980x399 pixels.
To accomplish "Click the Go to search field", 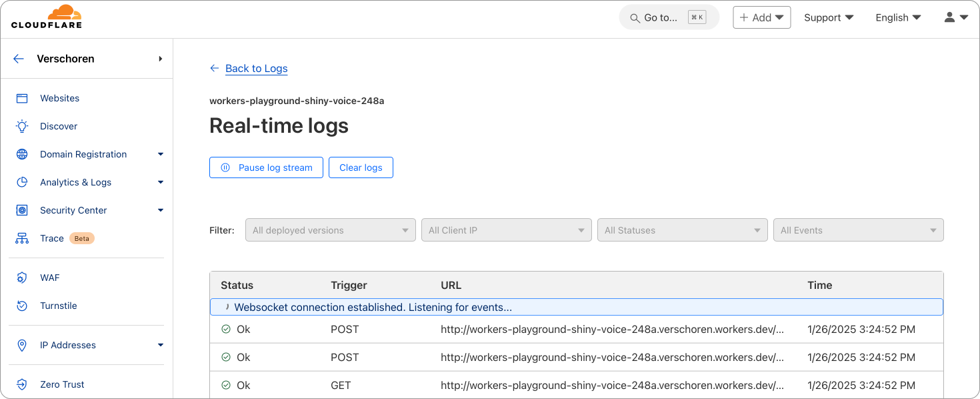I will (x=669, y=17).
